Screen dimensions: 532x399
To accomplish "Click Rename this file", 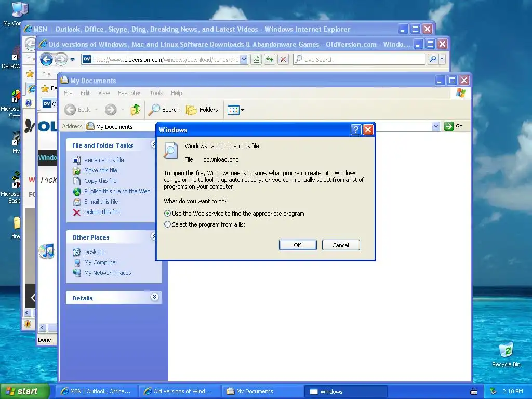I will click(104, 160).
